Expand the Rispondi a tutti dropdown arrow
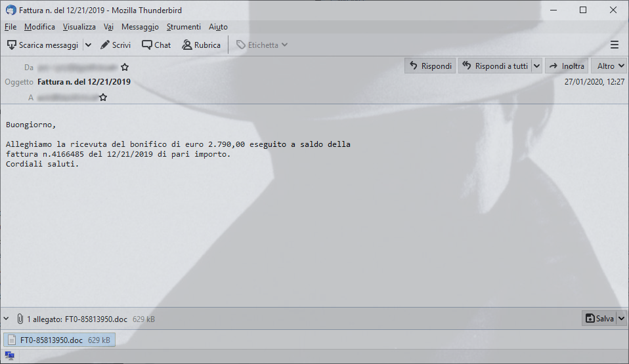The width and height of the screenshot is (629, 364). coord(536,66)
